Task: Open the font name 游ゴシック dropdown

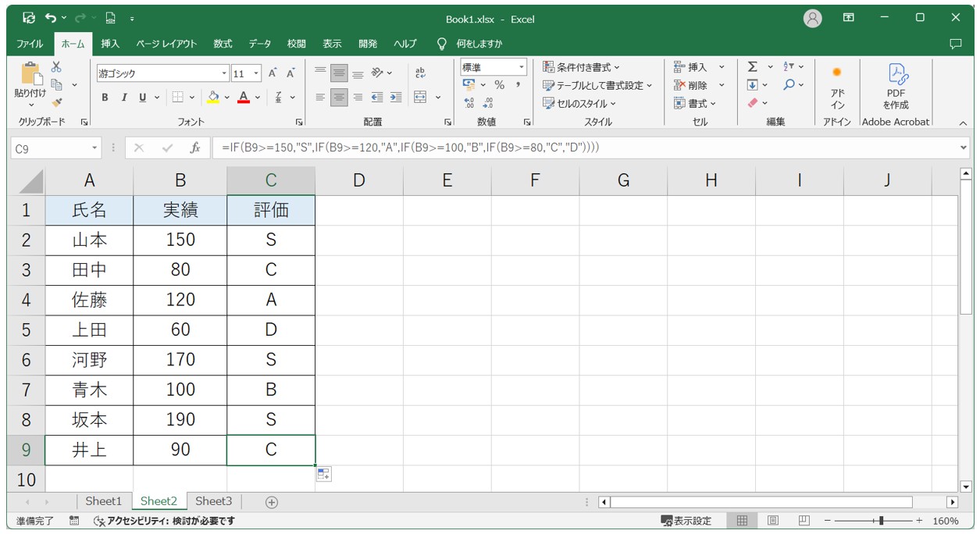Action: coord(225,73)
